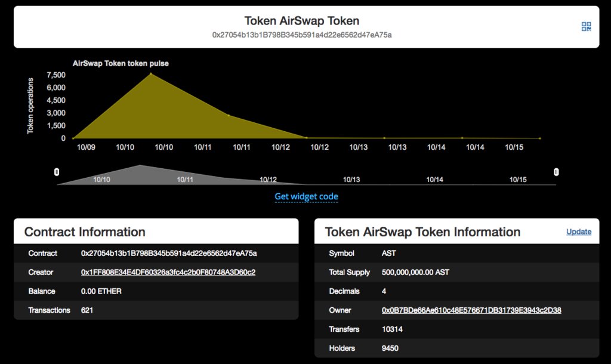Click the Holders count 9450

coord(390,348)
